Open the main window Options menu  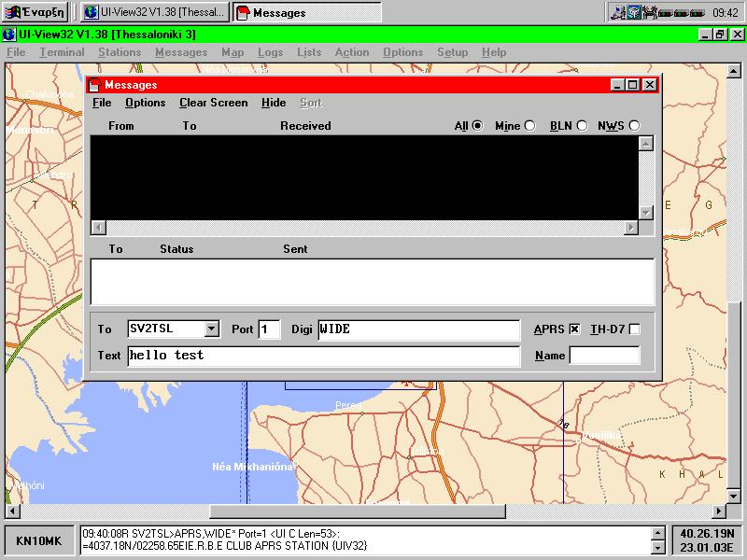pos(403,52)
